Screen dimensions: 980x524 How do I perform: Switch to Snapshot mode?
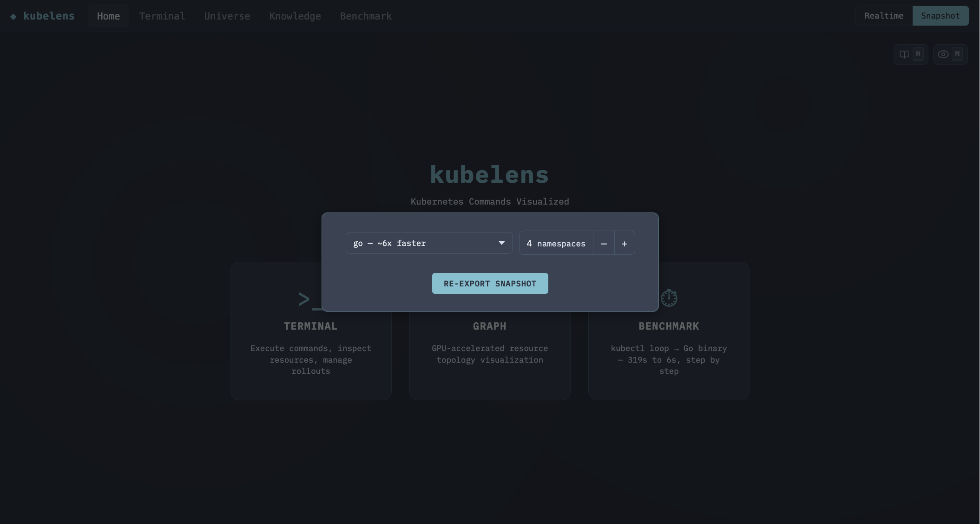click(x=940, y=16)
